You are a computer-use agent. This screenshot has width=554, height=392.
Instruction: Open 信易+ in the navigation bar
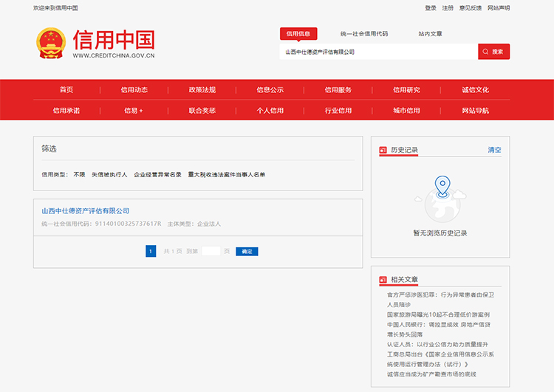tap(134, 111)
